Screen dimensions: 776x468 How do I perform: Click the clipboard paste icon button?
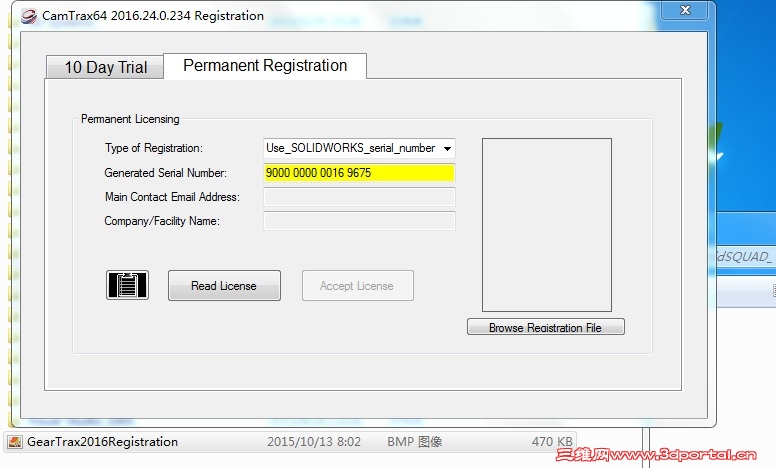tap(127, 285)
